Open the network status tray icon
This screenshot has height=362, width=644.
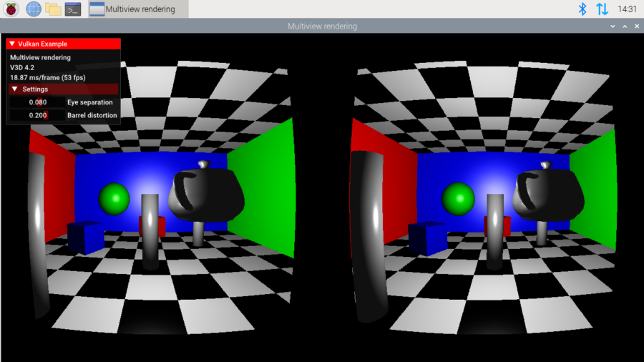602,9
